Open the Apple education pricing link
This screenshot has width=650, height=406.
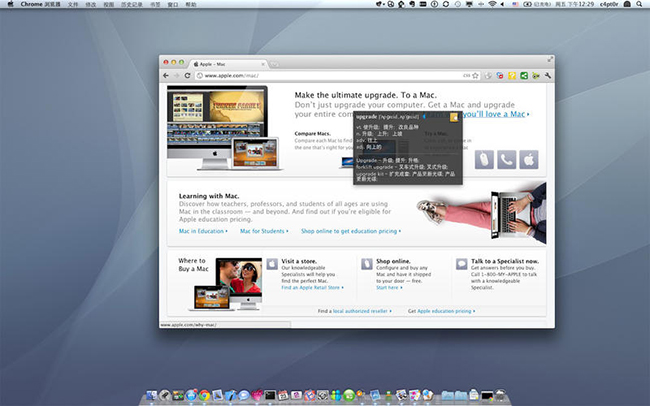click(446, 311)
